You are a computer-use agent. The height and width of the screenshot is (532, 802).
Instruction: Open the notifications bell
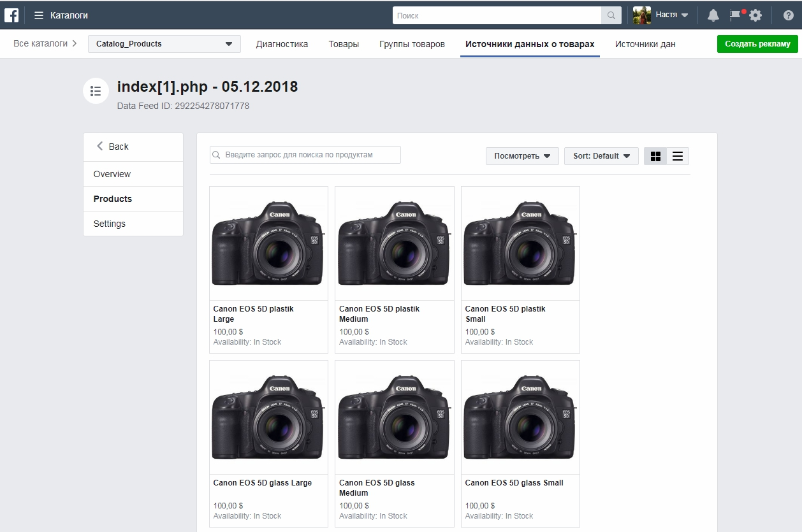point(713,15)
